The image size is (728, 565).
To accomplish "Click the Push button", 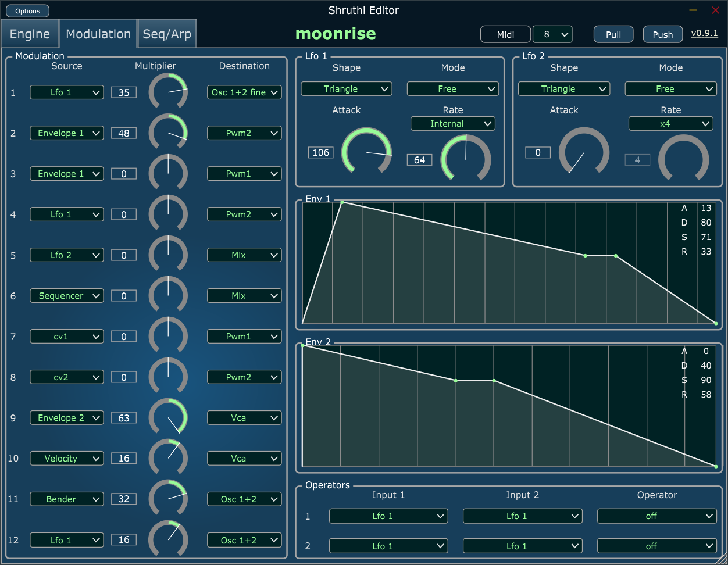I will (662, 34).
